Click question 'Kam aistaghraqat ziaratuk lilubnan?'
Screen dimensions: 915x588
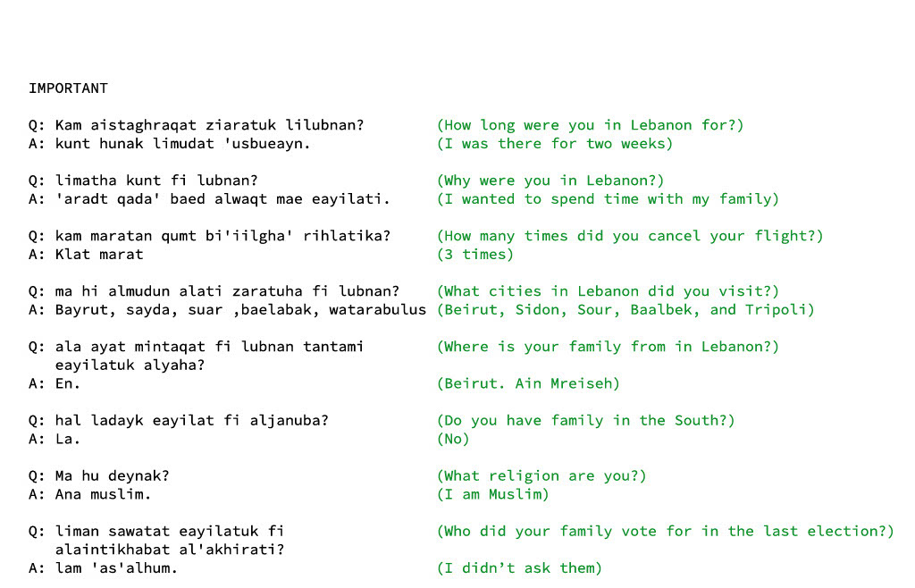[209, 125]
